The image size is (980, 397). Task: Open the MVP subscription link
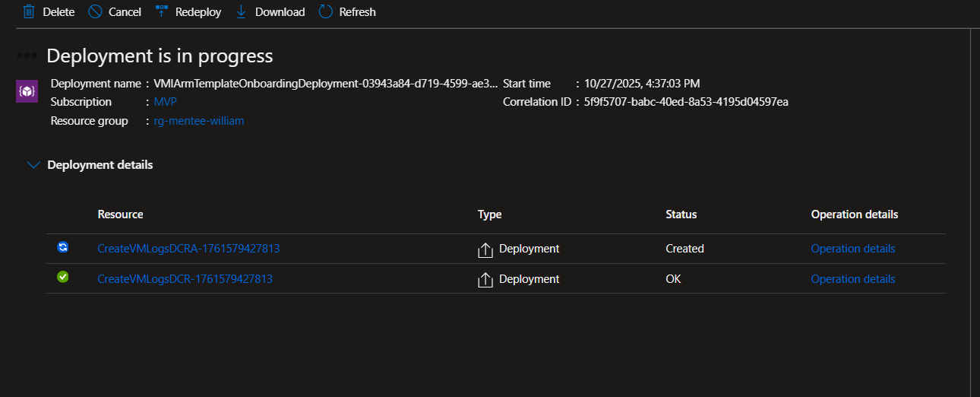point(165,102)
